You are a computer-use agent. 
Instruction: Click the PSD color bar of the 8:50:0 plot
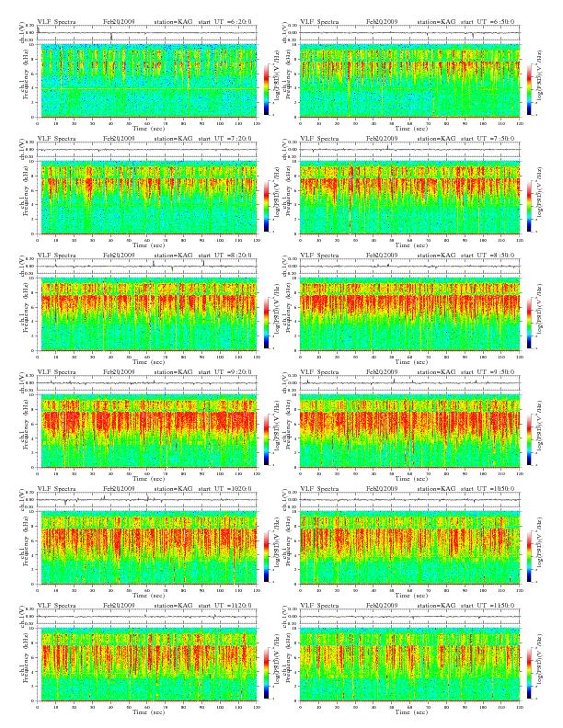(530, 323)
